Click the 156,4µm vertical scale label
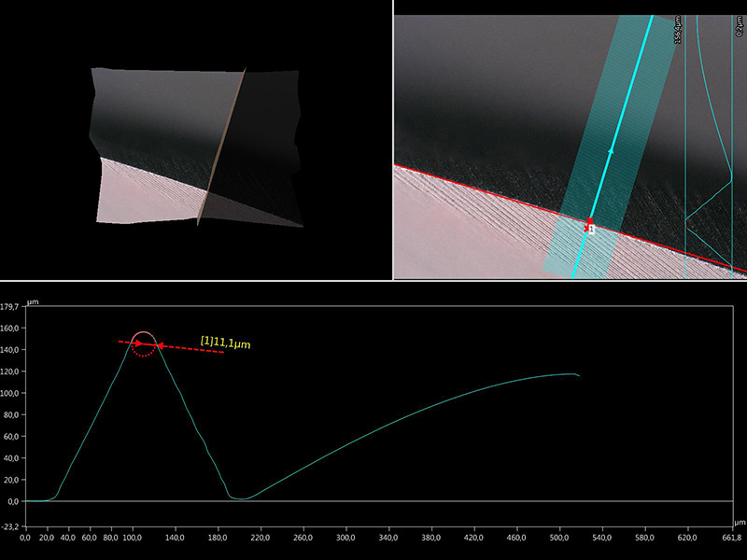 pyautogui.click(x=678, y=28)
